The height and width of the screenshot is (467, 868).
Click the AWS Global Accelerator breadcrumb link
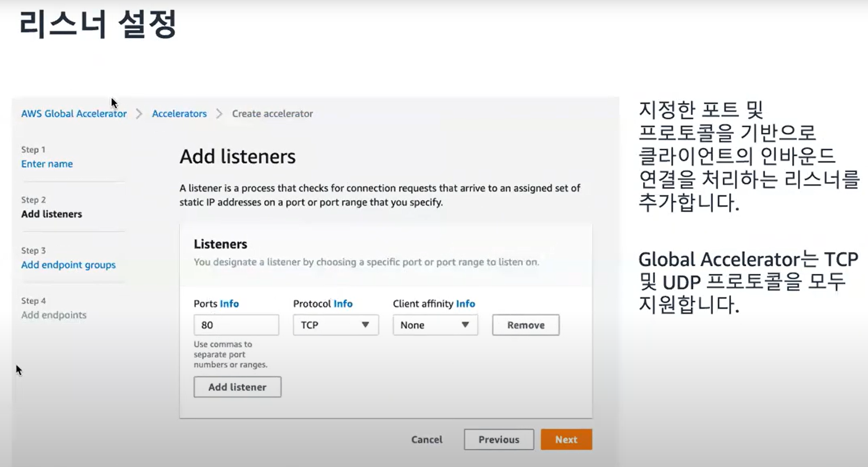coord(74,114)
